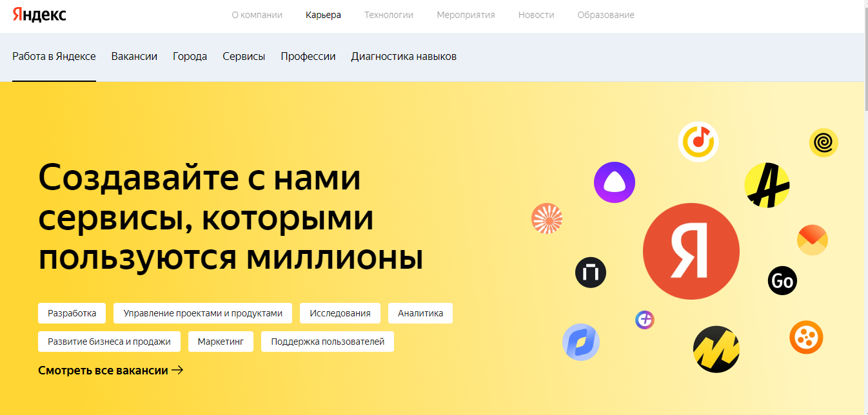Click the colorful Plus subscription icon
The width and height of the screenshot is (868, 415).
(x=644, y=320)
